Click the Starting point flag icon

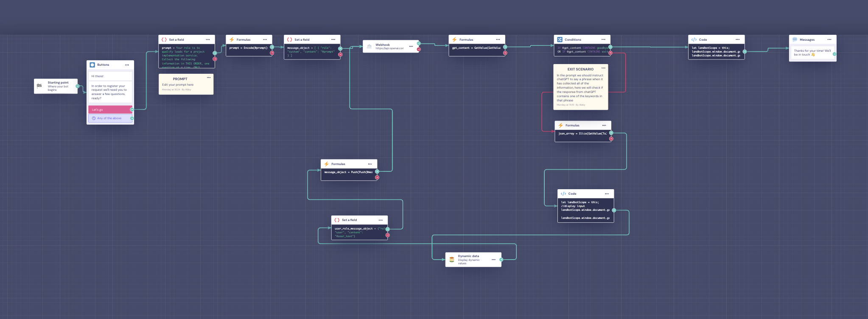[39, 86]
